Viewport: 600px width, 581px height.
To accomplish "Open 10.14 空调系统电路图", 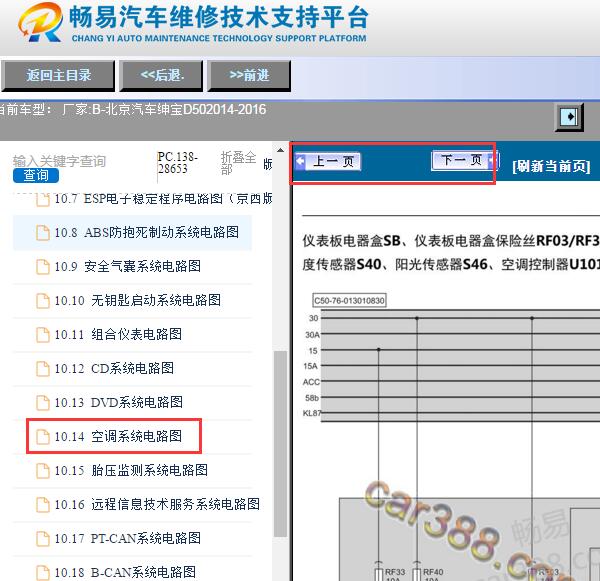I will (118, 436).
